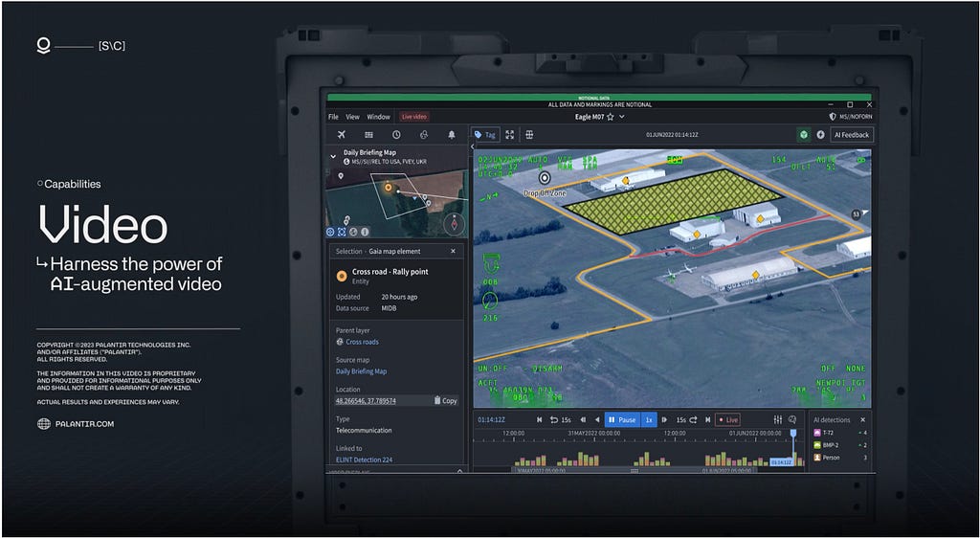The height and width of the screenshot is (538, 980).
Task: Open the ELINT Detection 224 link
Action: click(364, 460)
